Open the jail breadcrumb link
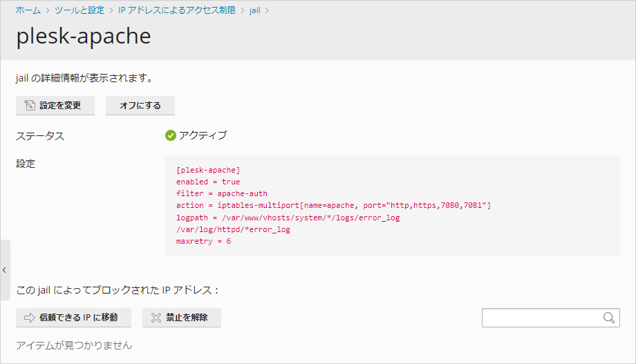Screen dimensions: 636x364 (254, 10)
